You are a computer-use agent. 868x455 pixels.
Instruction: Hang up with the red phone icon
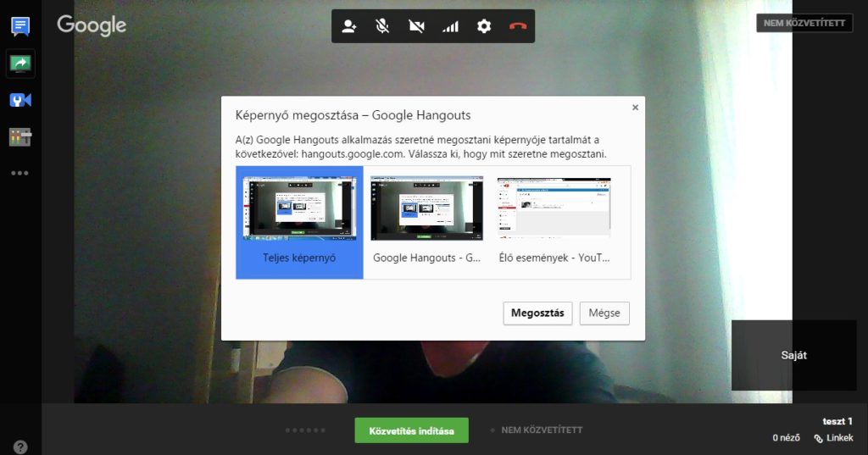(518, 26)
